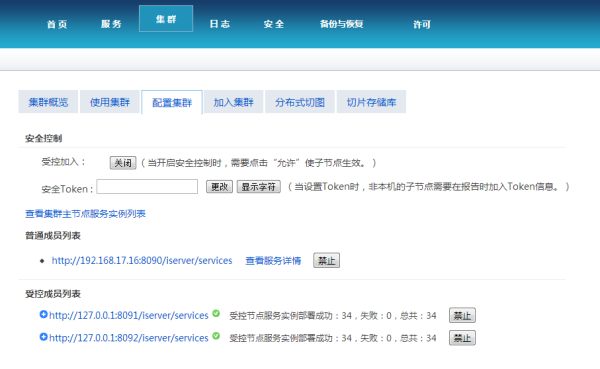Image resolution: width=600 pixels, height=369 pixels.
Task: Click 更改 button beside the Token field
Action: 219,187
